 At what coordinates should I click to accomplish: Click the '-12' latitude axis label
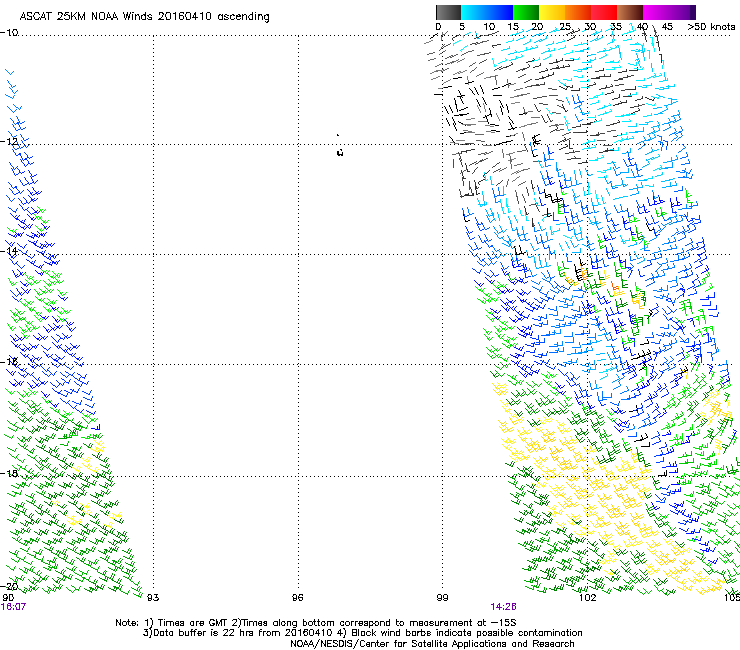(x=9, y=141)
